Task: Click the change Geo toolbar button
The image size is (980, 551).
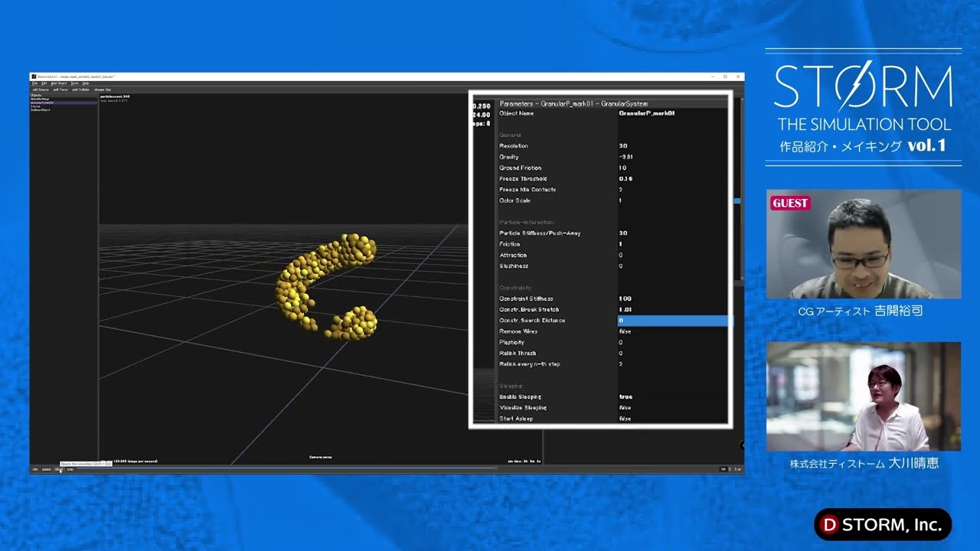Action: click(x=103, y=90)
